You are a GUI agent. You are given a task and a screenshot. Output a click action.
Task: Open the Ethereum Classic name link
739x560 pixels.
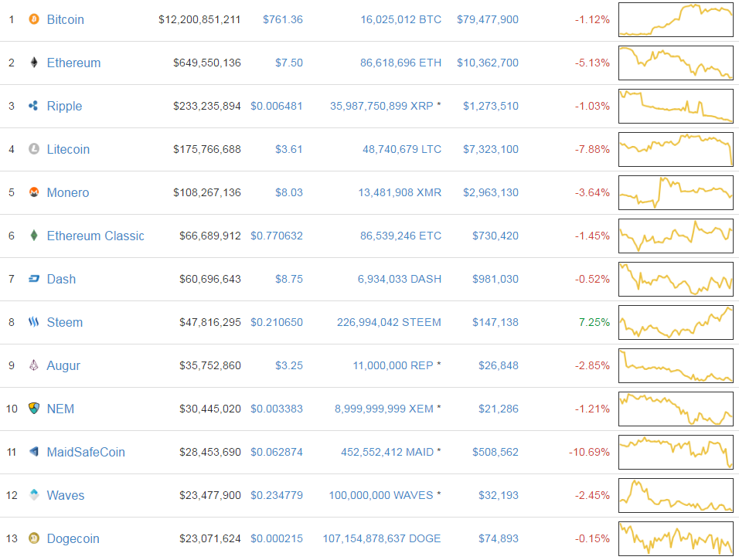(x=95, y=236)
